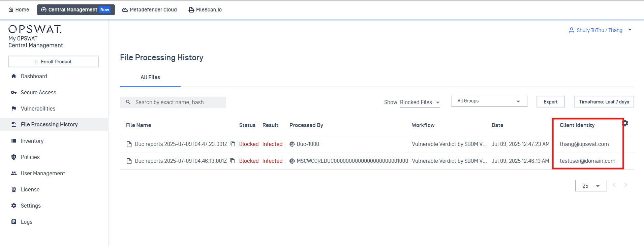Click the user profile icon
This screenshot has height=246, width=644.
pyautogui.click(x=571, y=30)
